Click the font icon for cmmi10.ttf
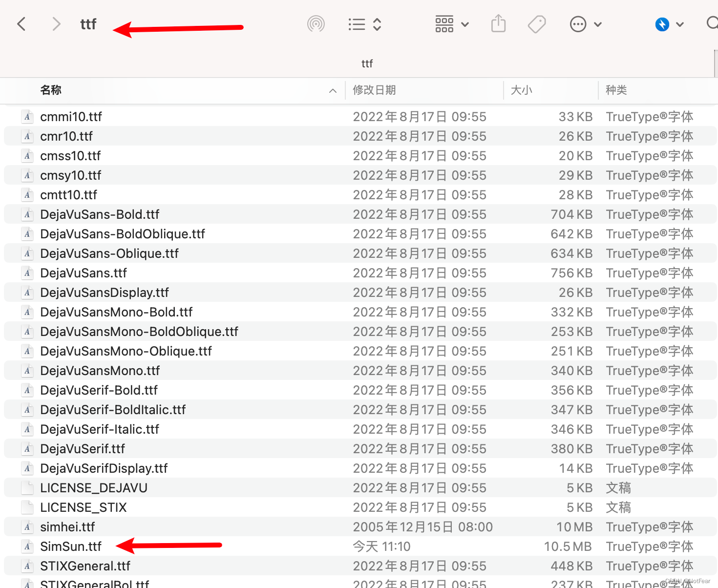 (x=27, y=117)
